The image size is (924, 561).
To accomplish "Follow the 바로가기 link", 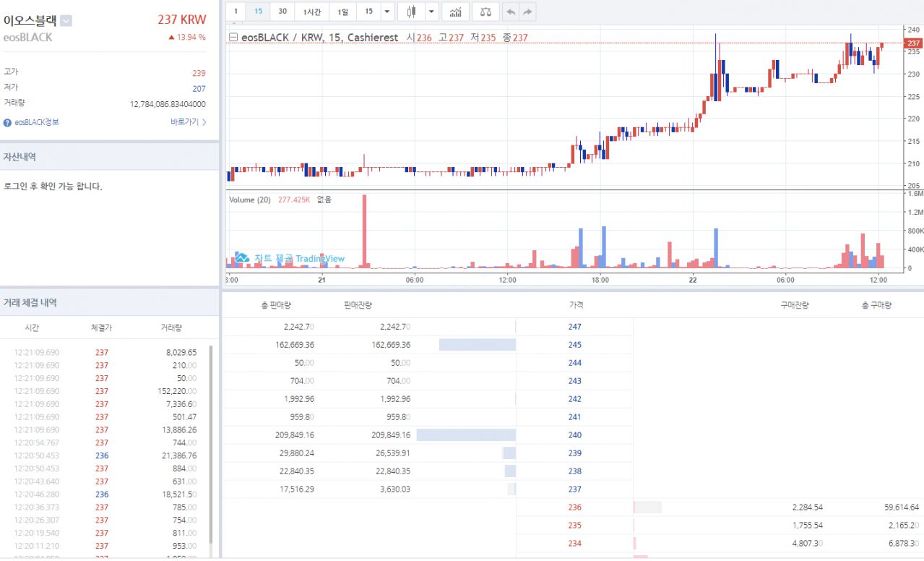I will coord(188,122).
